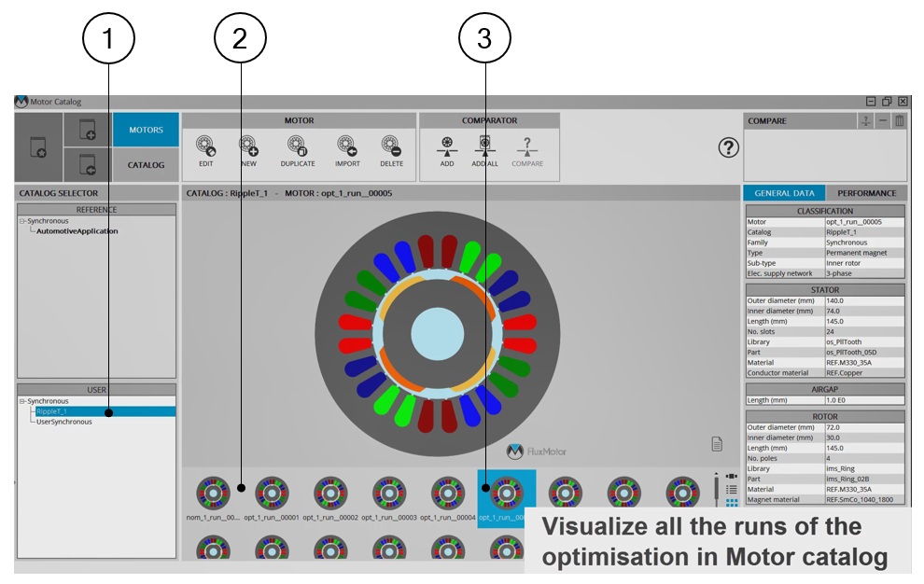The image size is (924, 584).
Task: Switch to the Performance tab
Action: 866,193
